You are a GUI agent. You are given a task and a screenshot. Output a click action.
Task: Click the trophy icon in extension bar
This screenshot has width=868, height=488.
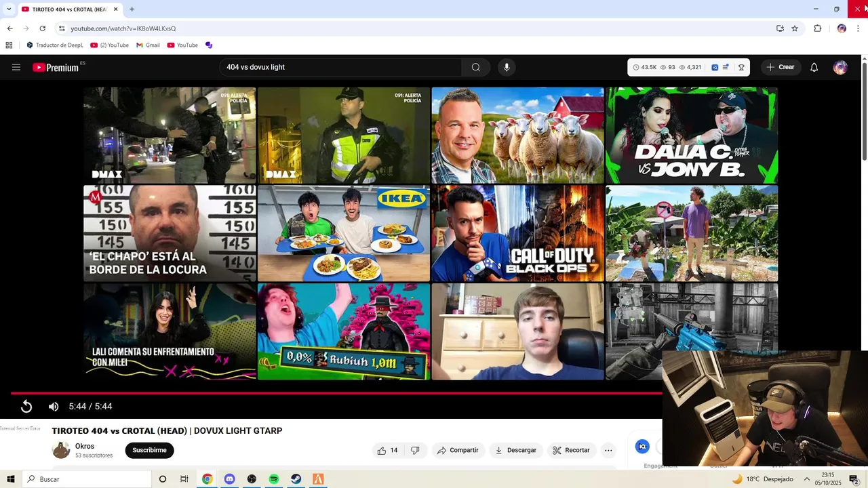pos(741,67)
